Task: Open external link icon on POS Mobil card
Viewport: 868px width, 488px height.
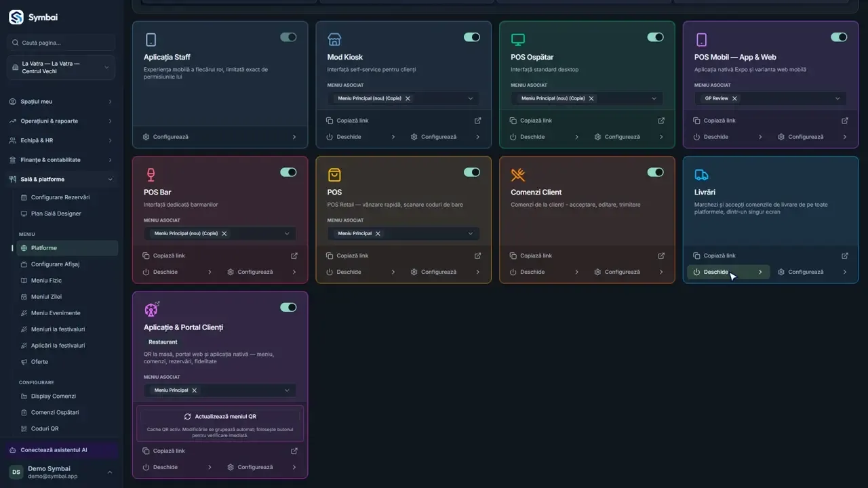Action: coord(845,121)
